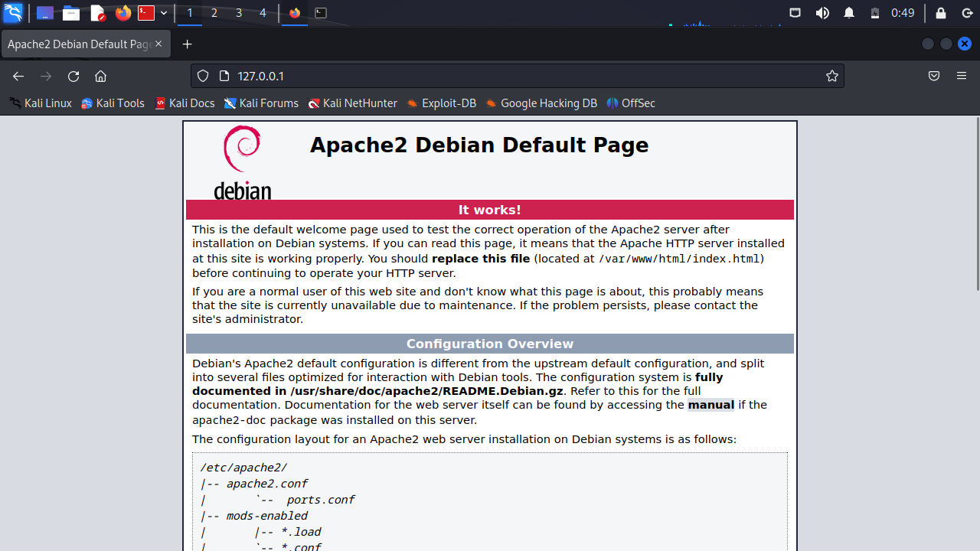Image resolution: width=980 pixels, height=551 pixels.
Task: Expand the terminal launcher dropdown arrow
Action: tap(164, 13)
